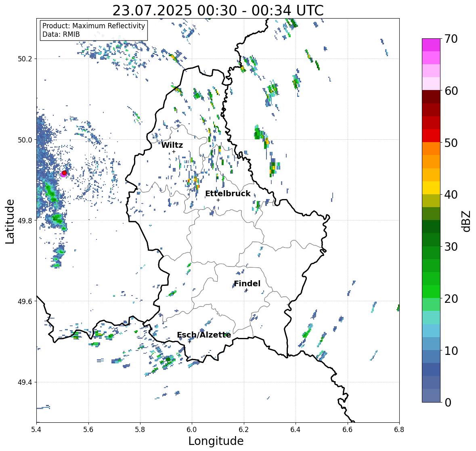The width and height of the screenshot is (476, 451).
Task: Click latitude tick label 50.2
Action: (x=25, y=59)
